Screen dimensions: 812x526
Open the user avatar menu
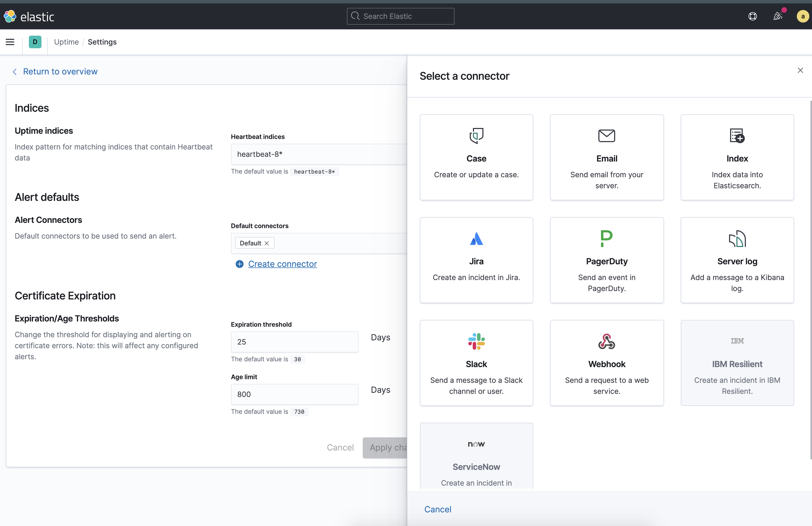click(803, 16)
